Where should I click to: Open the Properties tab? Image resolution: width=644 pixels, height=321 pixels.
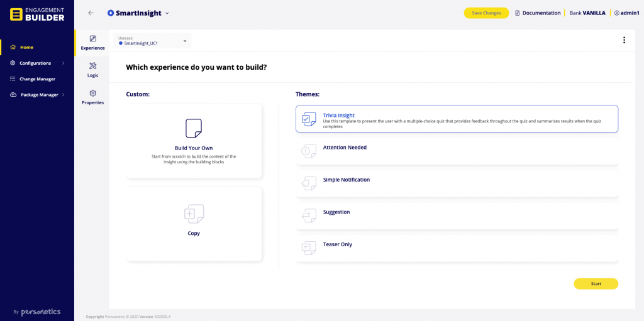[x=92, y=97]
